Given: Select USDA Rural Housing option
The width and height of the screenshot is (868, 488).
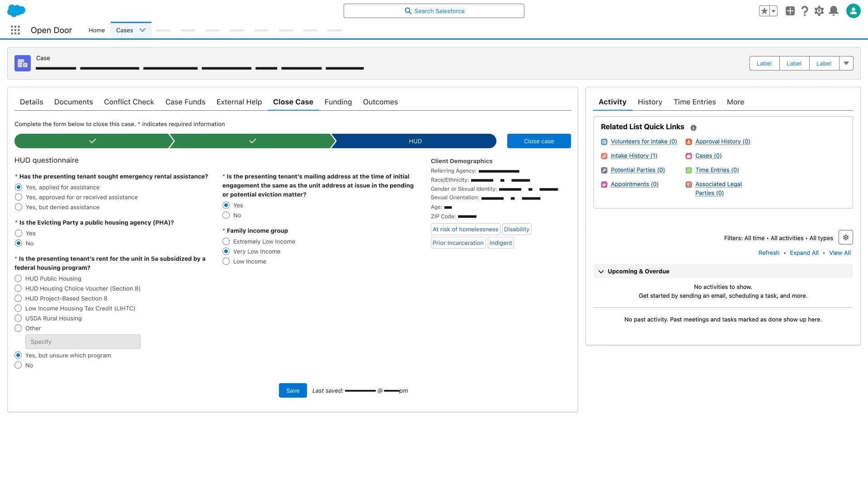Looking at the screenshot, I should pyautogui.click(x=18, y=318).
